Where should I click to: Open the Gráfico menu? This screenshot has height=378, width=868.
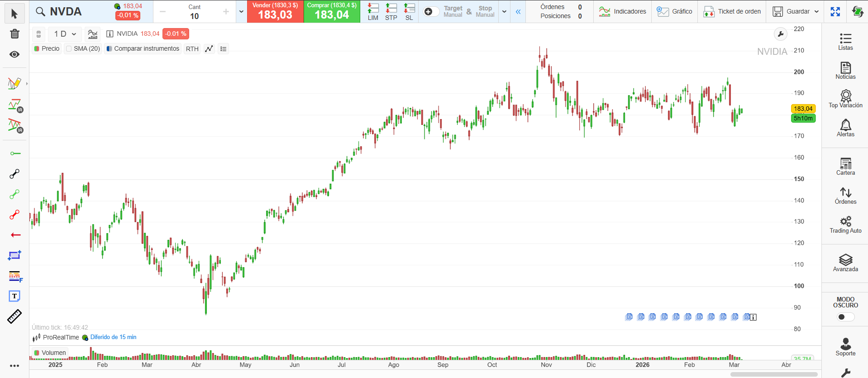(674, 12)
